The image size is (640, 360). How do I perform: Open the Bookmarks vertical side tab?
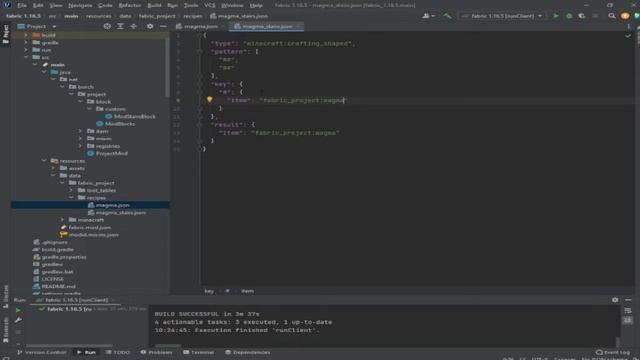5,330
